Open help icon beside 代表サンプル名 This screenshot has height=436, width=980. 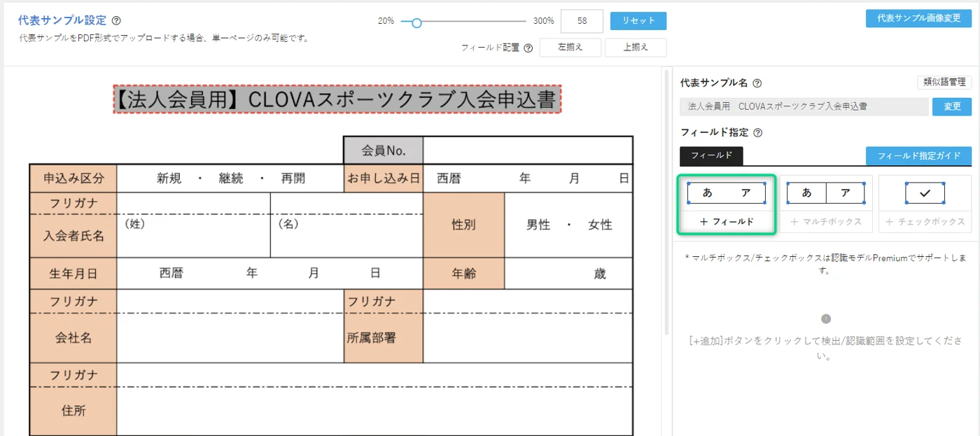[x=757, y=83]
